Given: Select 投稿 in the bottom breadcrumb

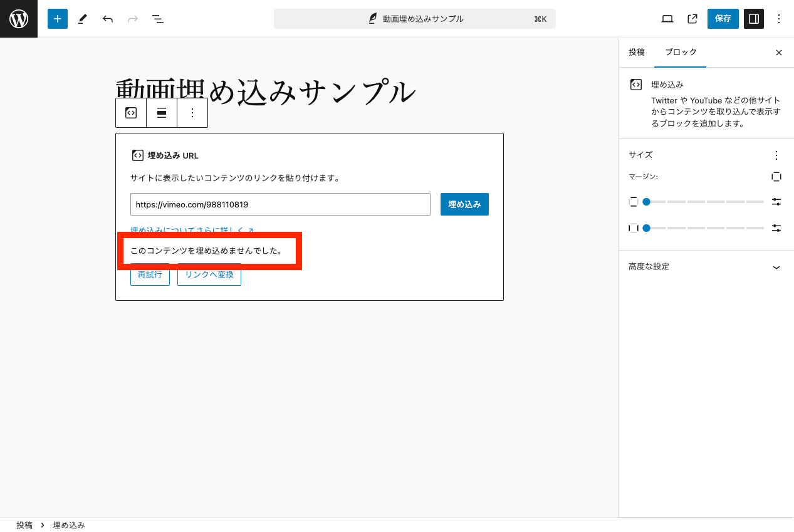Looking at the screenshot, I should coord(24,525).
